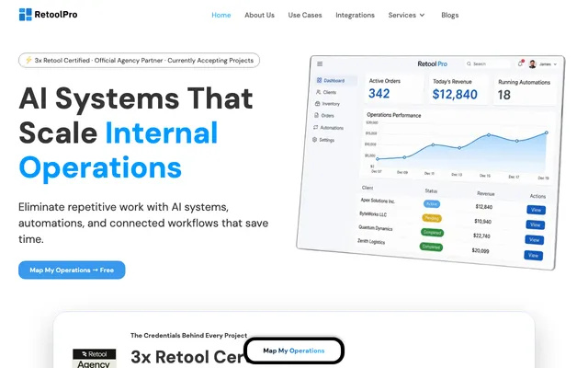Visit the Blogs page
This screenshot has height=368, width=588.
pos(449,15)
